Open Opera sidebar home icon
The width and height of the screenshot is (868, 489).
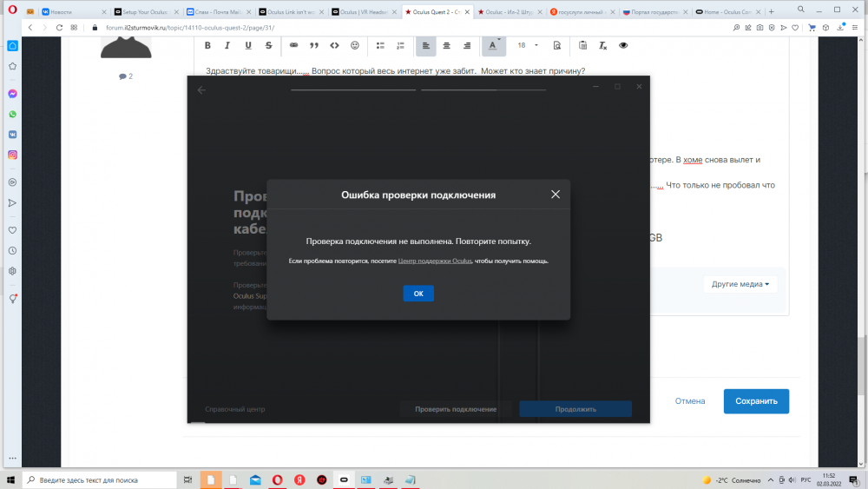click(13, 46)
